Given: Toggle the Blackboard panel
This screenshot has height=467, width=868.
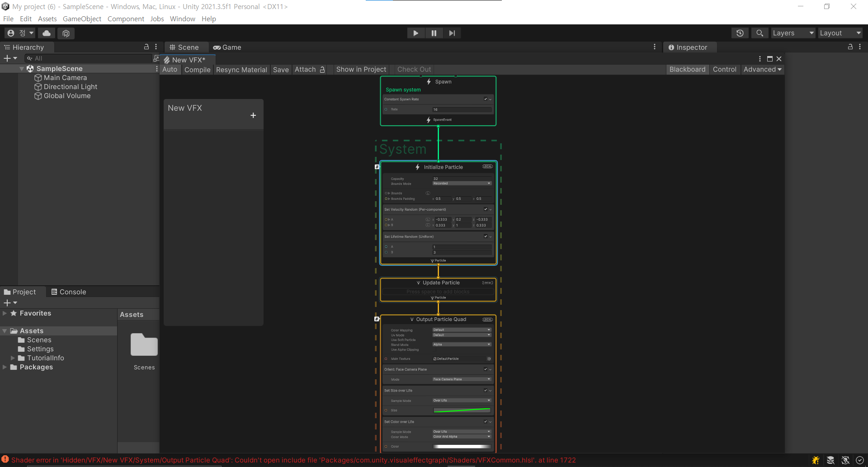Looking at the screenshot, I should tap(687, 70).
